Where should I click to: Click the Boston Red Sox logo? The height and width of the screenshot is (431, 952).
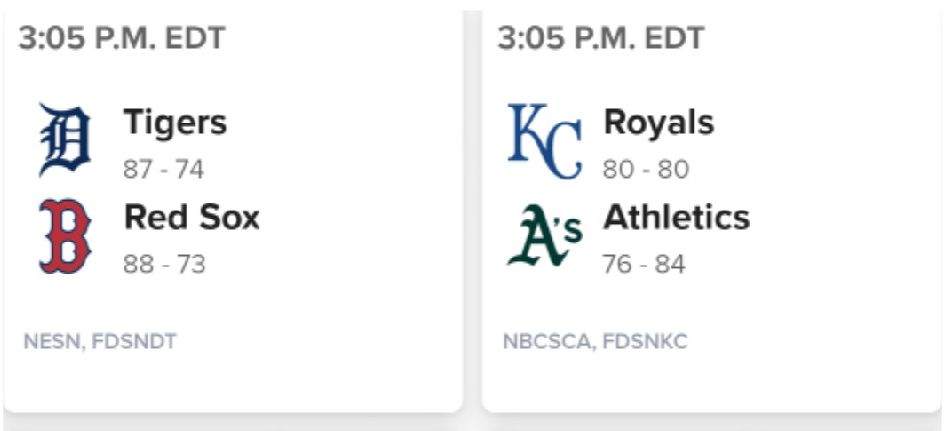pos(64,236)
